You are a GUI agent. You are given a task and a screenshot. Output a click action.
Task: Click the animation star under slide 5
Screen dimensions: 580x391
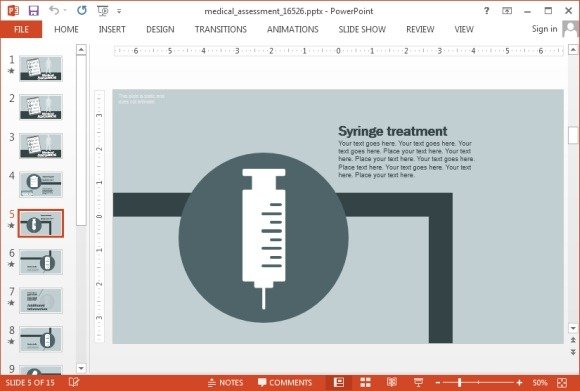[x=11, y=225]
